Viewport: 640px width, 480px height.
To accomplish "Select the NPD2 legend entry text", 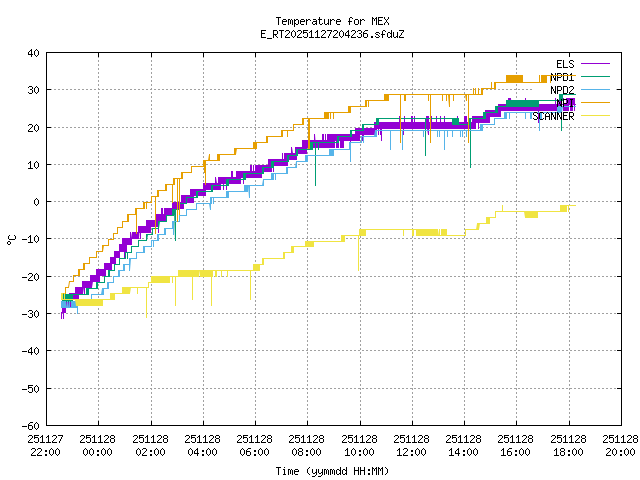I will tap(561, 90).
